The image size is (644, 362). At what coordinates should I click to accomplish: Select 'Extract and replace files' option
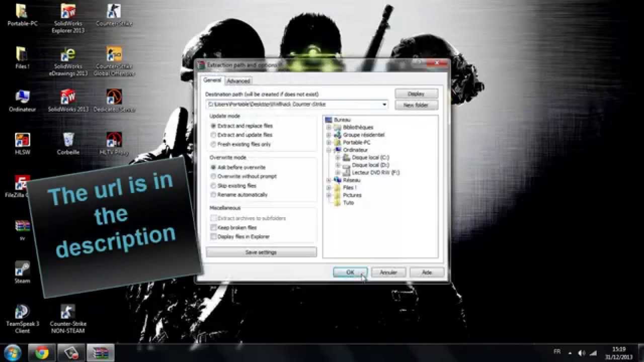pyautogui.click(x=242, y=126)
